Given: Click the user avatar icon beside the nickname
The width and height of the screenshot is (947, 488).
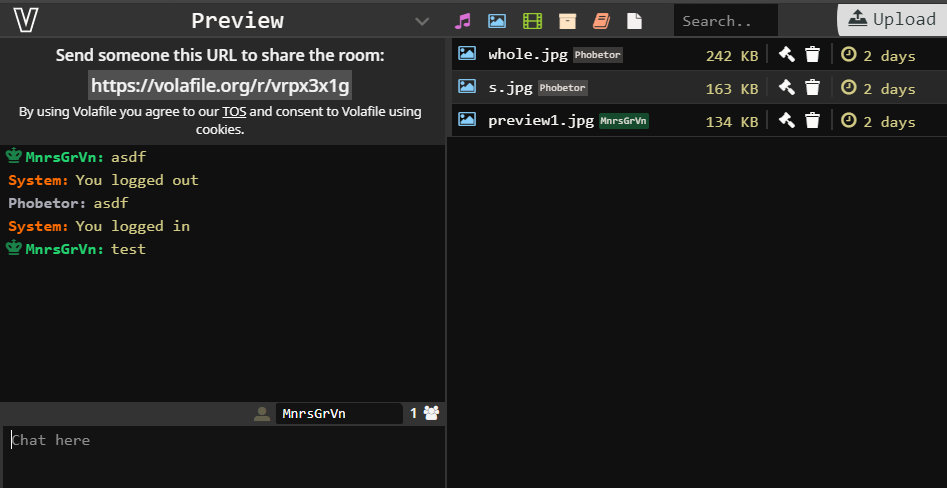Looking at the screenshot, I should click(262, 414).
